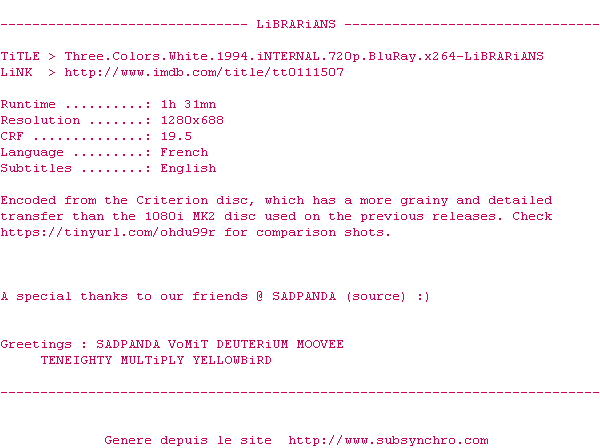Click YELLOWBiRD in the greetings list

click(232, 360)
